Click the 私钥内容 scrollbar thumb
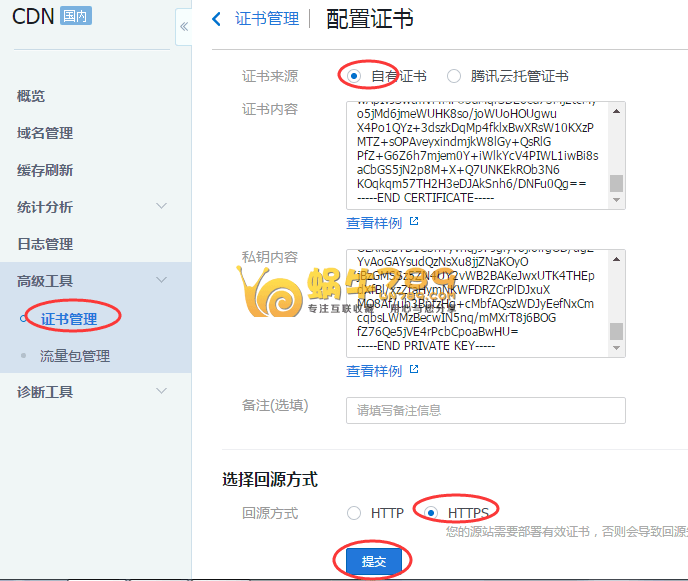 pyautogui.click(x=616, y=331)
